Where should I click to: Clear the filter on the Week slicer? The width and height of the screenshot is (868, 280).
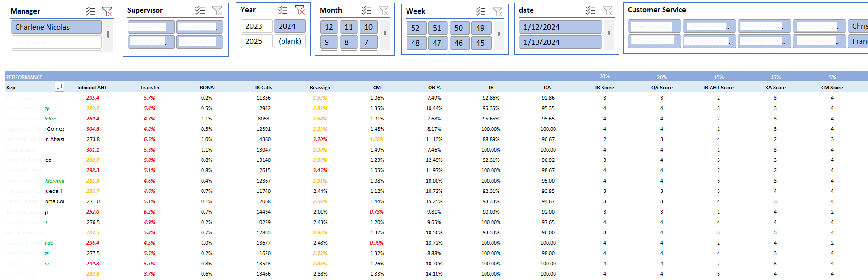pos(497,11)
